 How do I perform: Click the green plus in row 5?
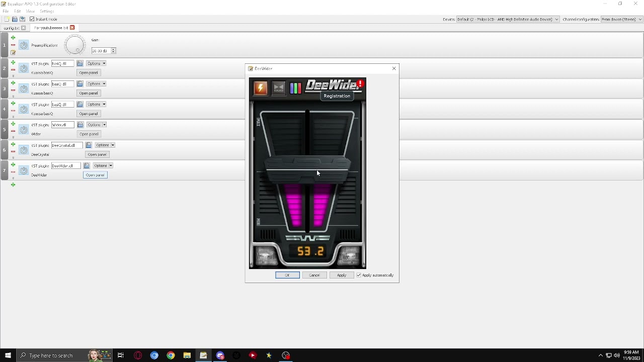coord(13,124)
